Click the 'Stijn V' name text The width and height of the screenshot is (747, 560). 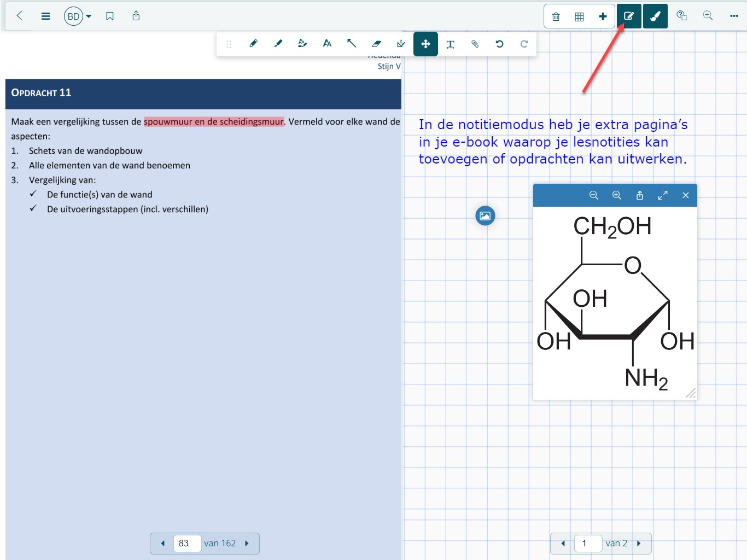click(x=389, y=66)
